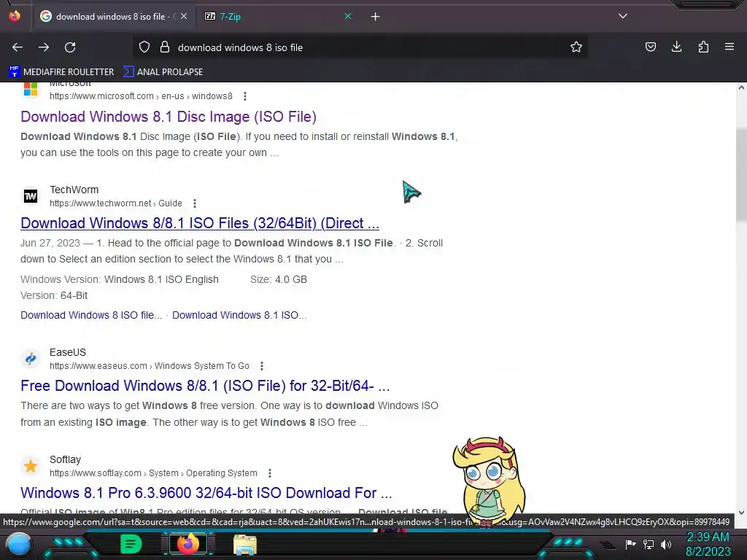
Task: Open the tracking protection shield icon
Action: point(144,47)
